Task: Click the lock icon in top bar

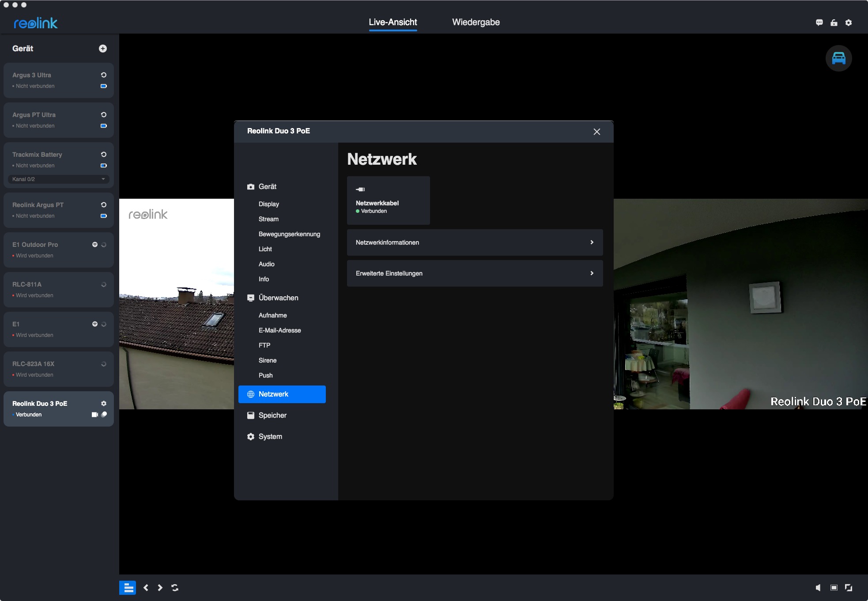Action: (834, 23)
